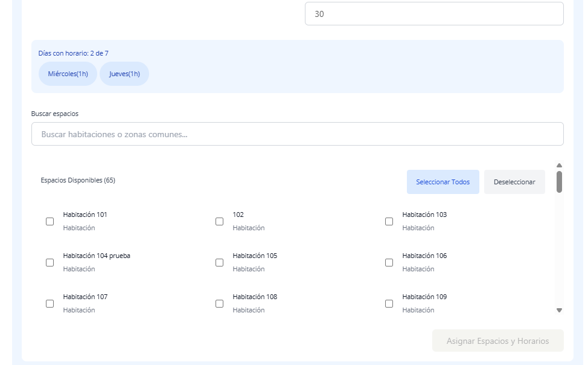
Task: Click the spaces list scrollbar thumb
Action: coord(559,182)
